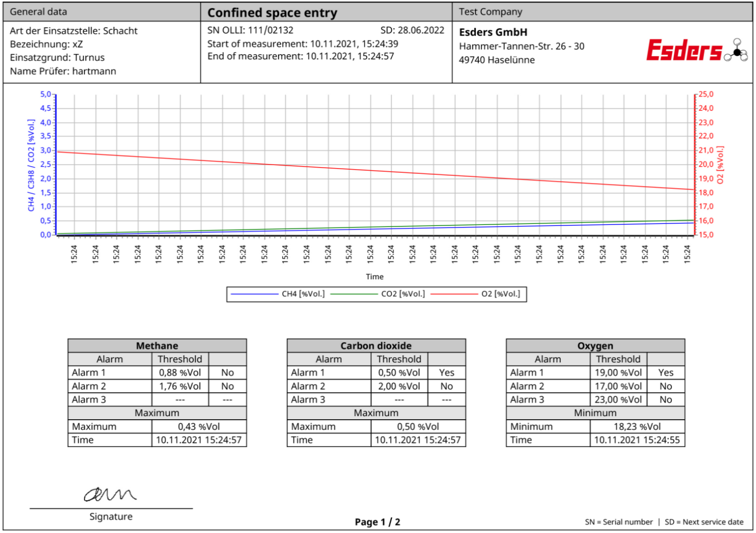Select Oxygen Alarm 2 threshold '17,00 %Vol'
The height and width of the screenshot is (533, 756).
(618, 386)
